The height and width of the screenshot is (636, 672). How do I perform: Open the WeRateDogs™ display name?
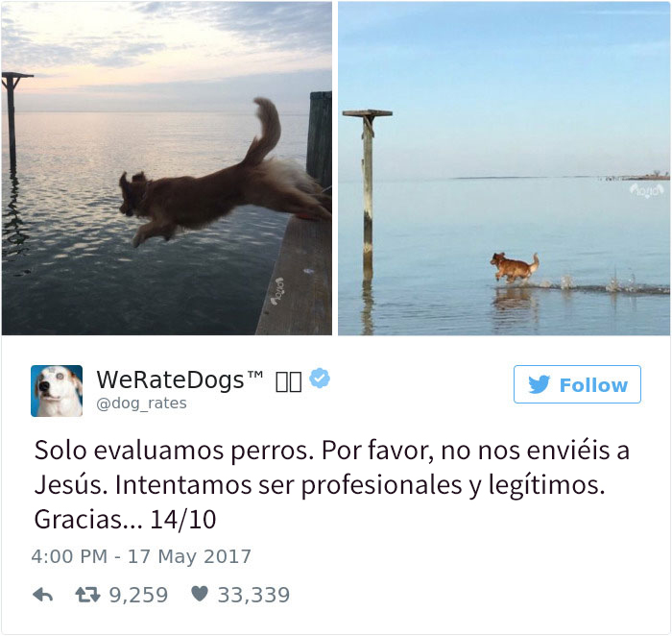(x=180, y=380)
